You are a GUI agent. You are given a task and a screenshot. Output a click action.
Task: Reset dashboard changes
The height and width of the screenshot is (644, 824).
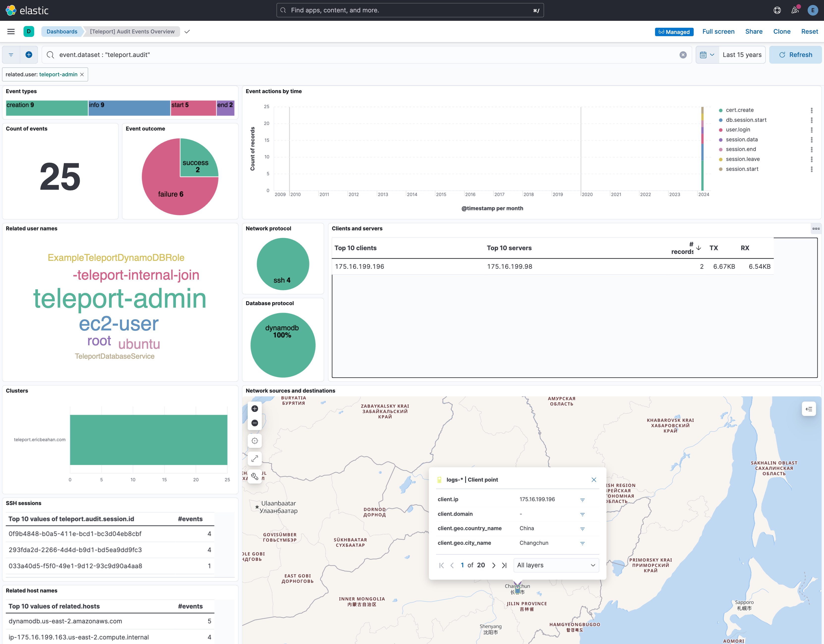809,32
